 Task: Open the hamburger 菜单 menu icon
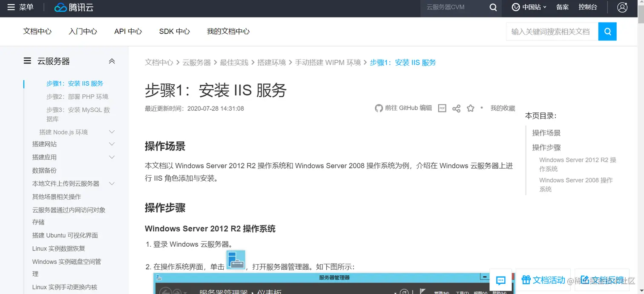11,7
